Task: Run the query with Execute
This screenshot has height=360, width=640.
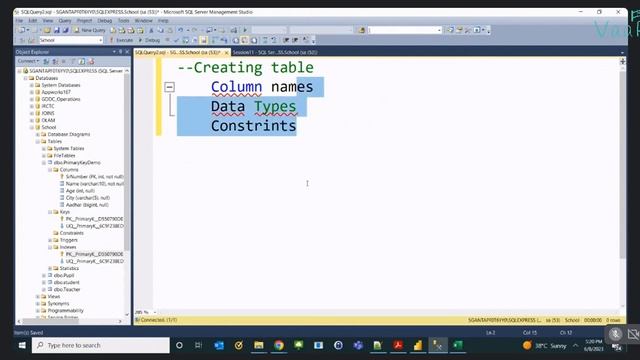Action: 121,40
